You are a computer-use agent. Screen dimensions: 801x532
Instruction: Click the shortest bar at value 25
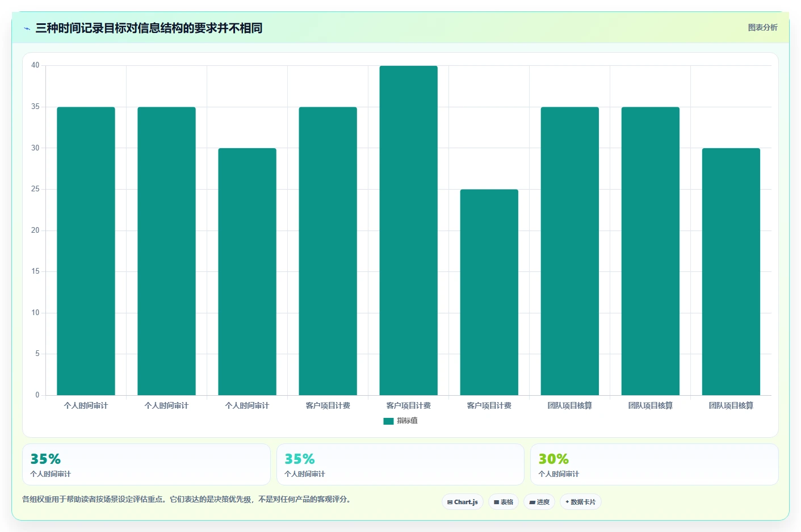(x=489, y=292)
